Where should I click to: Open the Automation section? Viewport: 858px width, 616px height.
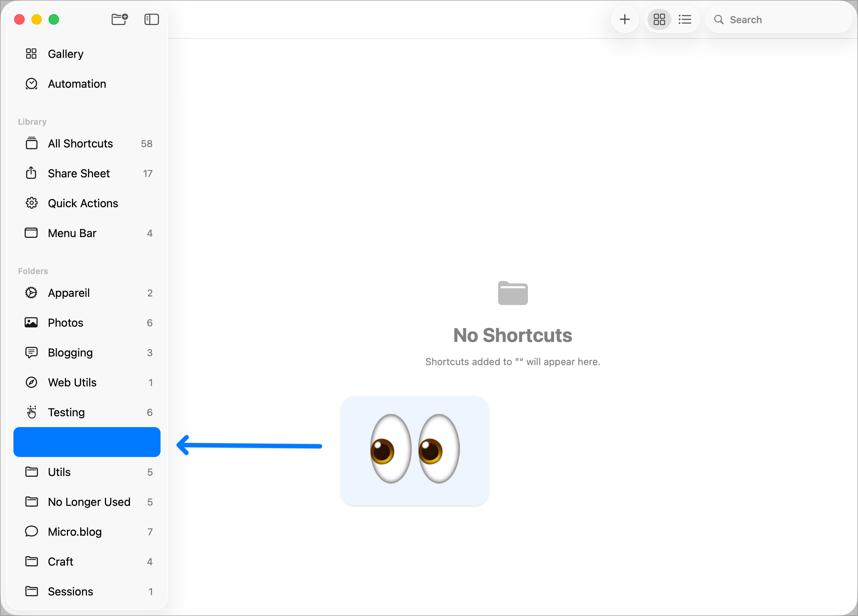pos(77,84)
